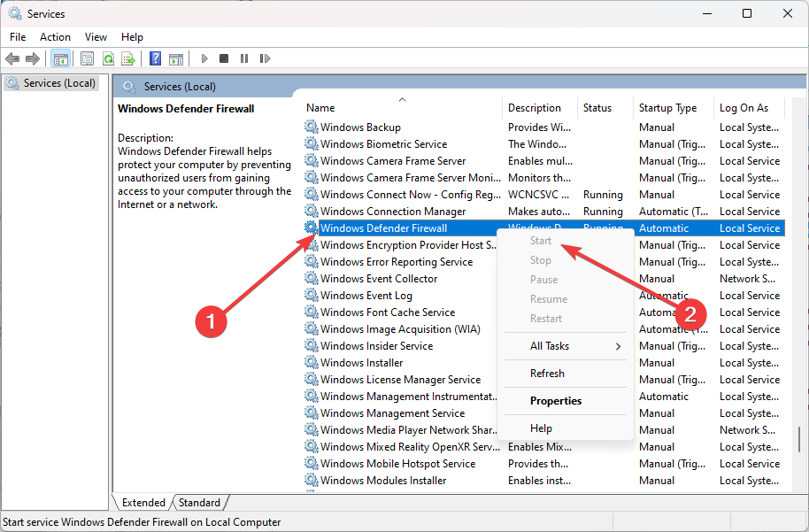The image size is (809, 532).
Task: Click the Windows Defender Firewall description heading
Action: [186, 109]
